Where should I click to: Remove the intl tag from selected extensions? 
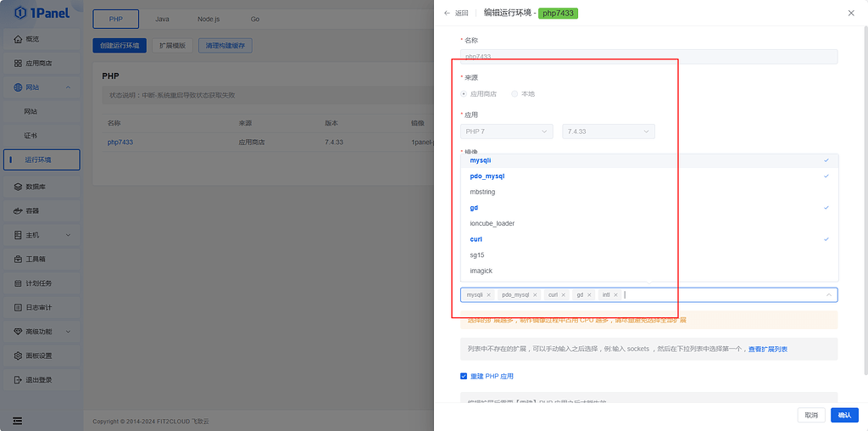click(x=615, y=295)
